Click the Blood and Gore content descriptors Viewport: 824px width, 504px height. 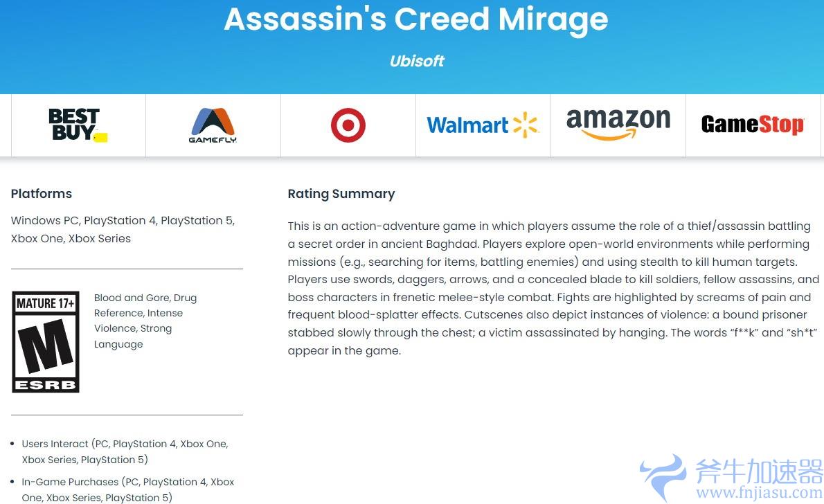tap(145, 321)
